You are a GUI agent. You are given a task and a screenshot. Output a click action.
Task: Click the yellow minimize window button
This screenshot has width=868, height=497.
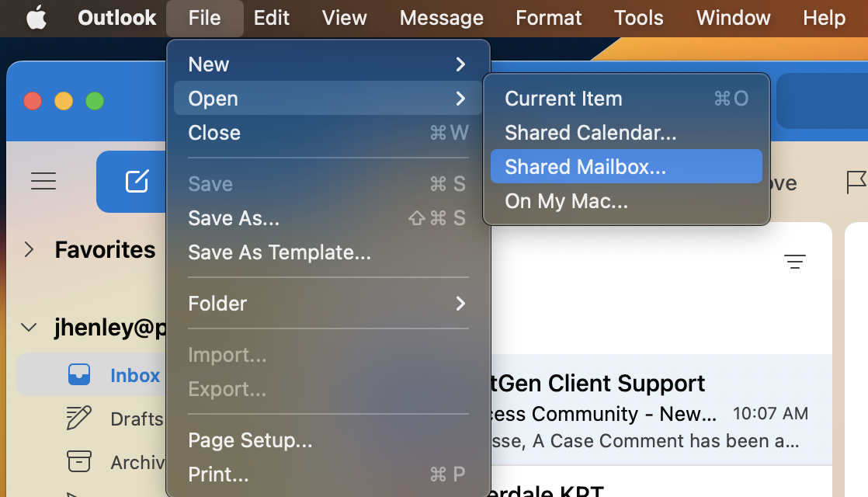pyautogui.click(x=64, y=101)
